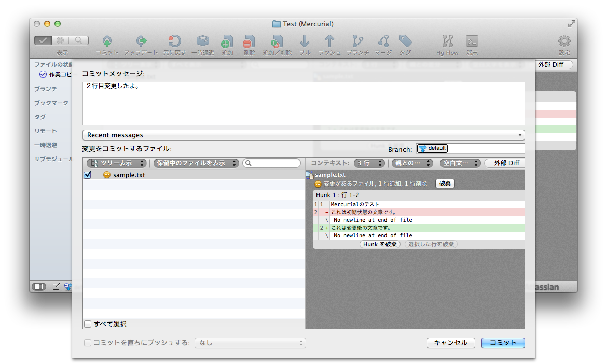
Task: Click the Hunk を破棄 button
Action: pyautogui.click(x=380, y=244)
